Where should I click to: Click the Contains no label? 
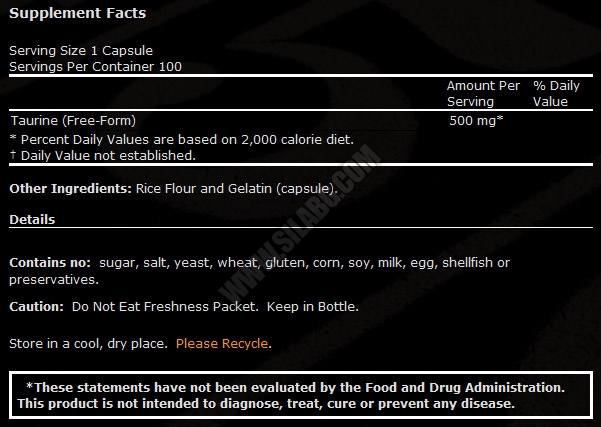coord(50,263)
